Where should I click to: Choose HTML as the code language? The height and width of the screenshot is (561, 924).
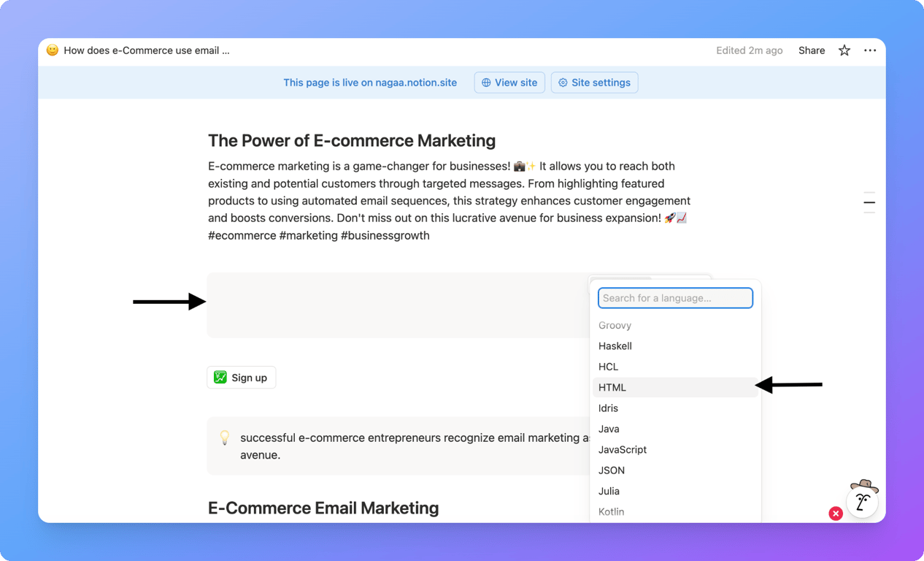675,387
